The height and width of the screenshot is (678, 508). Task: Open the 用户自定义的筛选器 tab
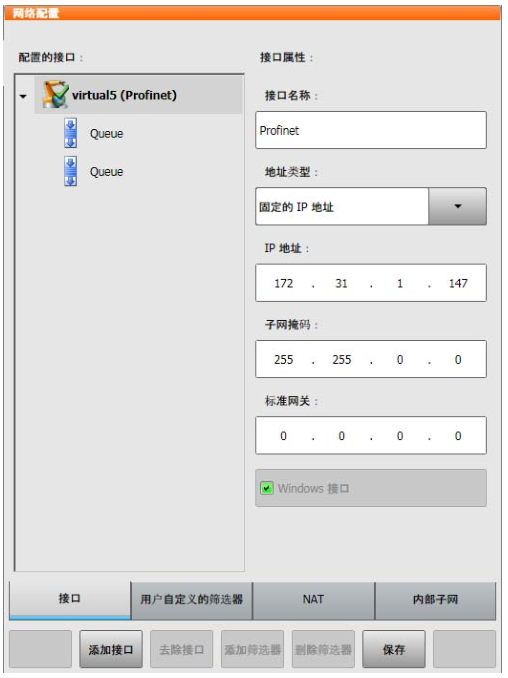(x=192, y=601)
